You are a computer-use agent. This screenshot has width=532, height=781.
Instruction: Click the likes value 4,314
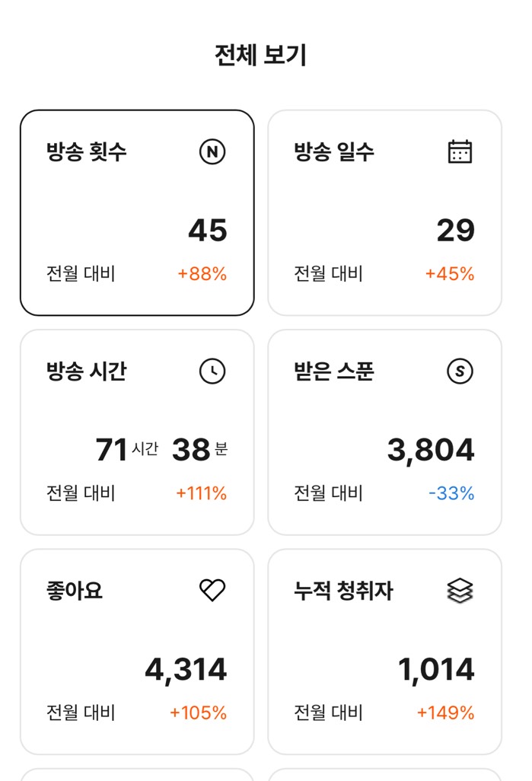click(x=186, y=670)
